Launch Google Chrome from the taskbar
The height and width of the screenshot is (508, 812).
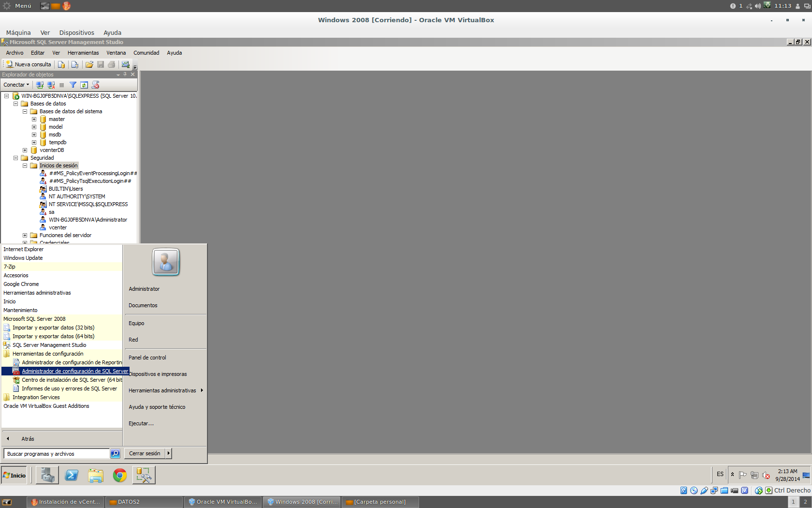119,475
